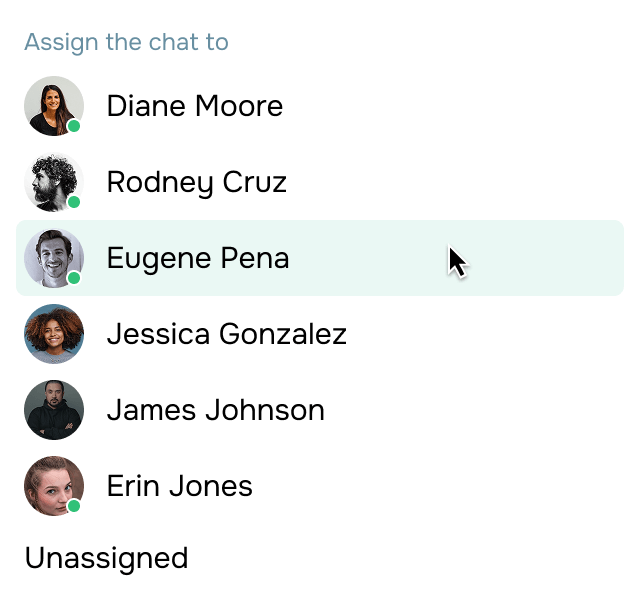
Task: Click Erin Jones's profile picture
Action: [53, 485]
